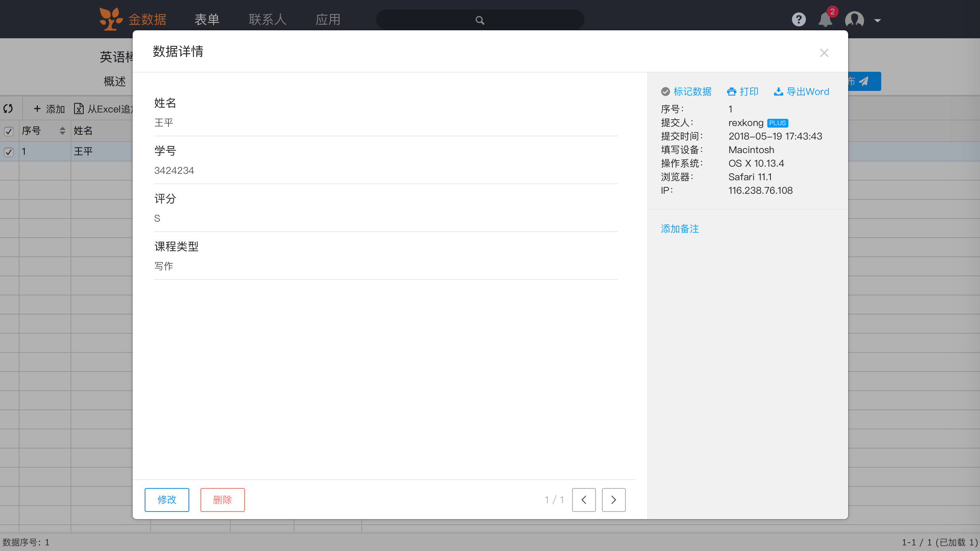The height and width of the screenshot is (551, 980).
Task: Open the help question mark icon
Action: click(798, 20)
